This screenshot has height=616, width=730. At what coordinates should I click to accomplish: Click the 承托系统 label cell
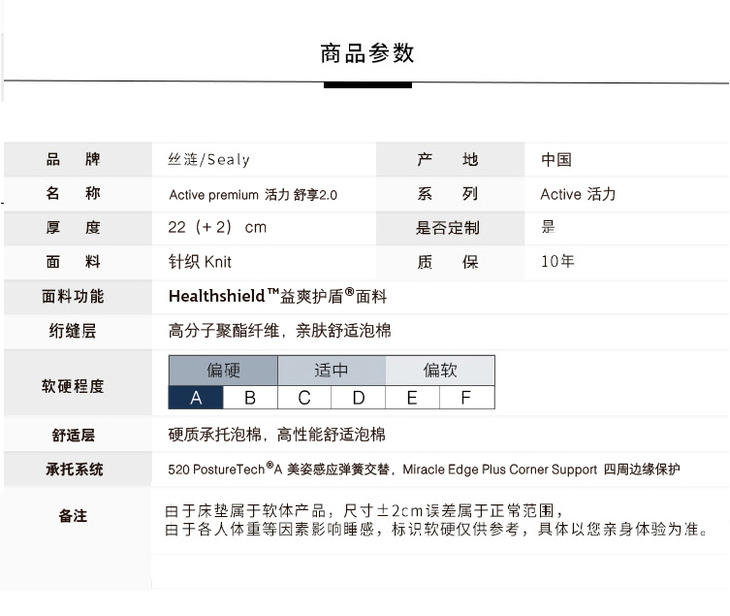(x=78, y=469)
